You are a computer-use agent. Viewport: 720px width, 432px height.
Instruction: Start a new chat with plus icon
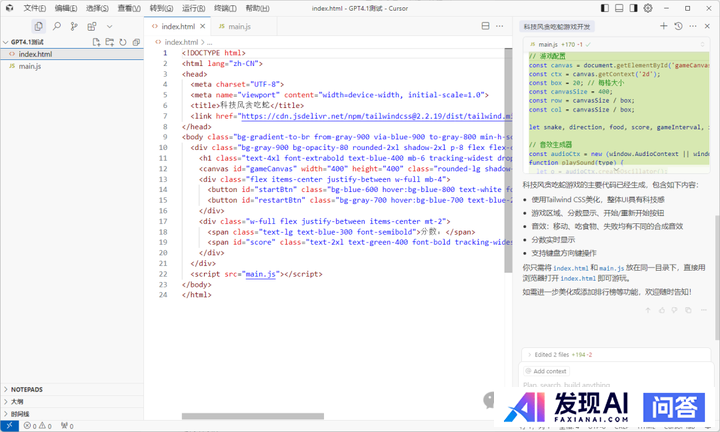pyautogui.click(x=664, y=26)
